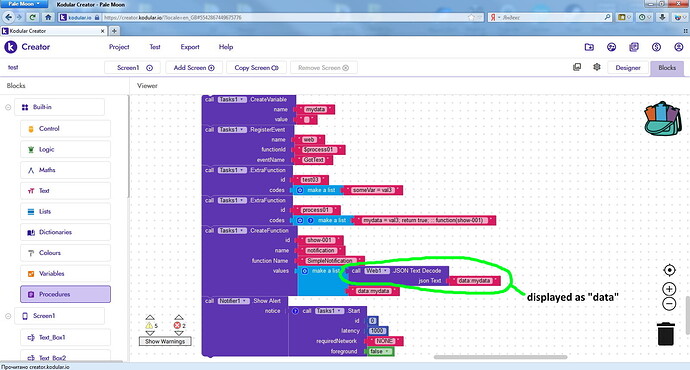
Task: Click the Kodular logo icon
Action: click(11, 47)
